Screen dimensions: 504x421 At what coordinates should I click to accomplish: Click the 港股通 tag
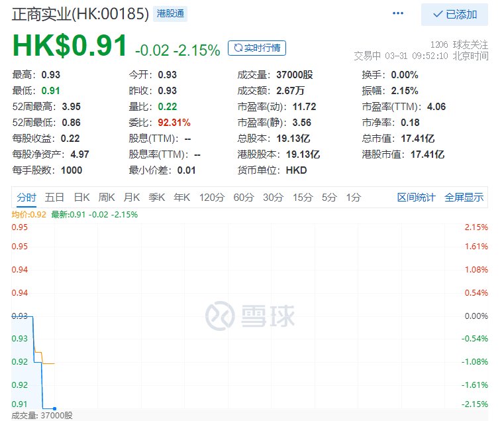170,13
